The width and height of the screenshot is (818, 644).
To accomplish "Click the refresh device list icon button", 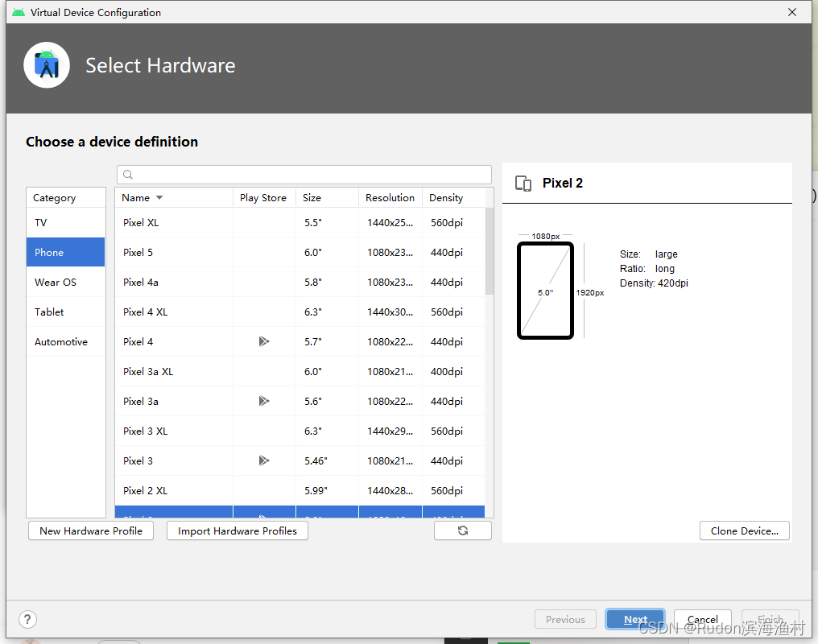I will 463,530.
